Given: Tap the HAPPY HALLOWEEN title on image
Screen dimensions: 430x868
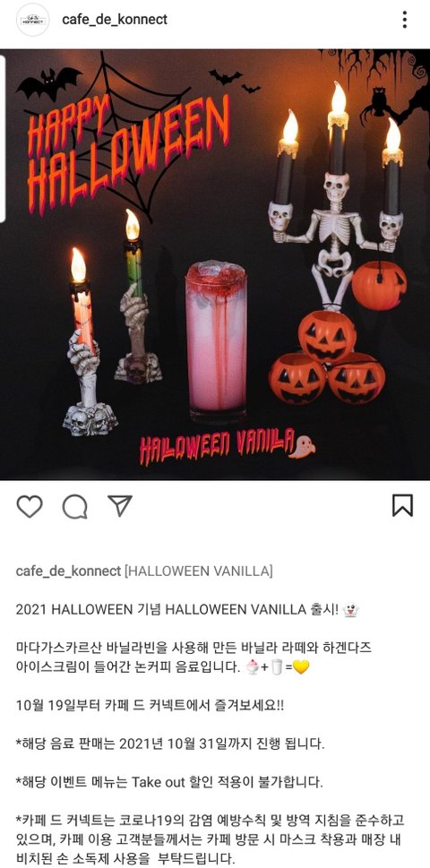Looking at the screenshot, I should [x=128, y=149].
